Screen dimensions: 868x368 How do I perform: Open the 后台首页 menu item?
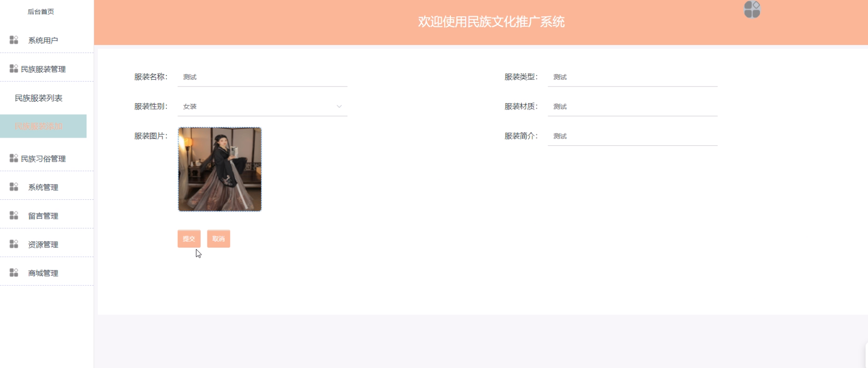(x=41, y=11)
